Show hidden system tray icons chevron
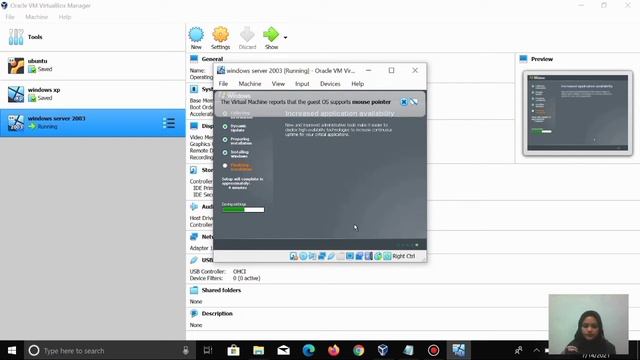 click(x=536, y=350)
